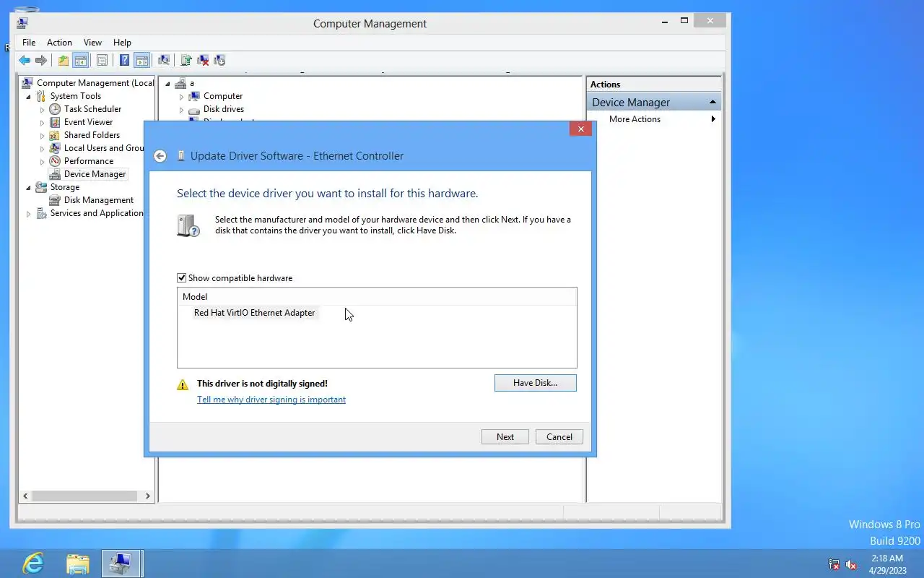Expand the Shared Folders node arrow

click(x=43, y=135)
